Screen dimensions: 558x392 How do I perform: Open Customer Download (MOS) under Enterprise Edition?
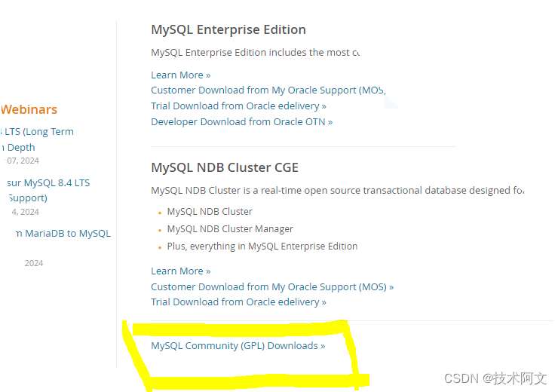268,90
